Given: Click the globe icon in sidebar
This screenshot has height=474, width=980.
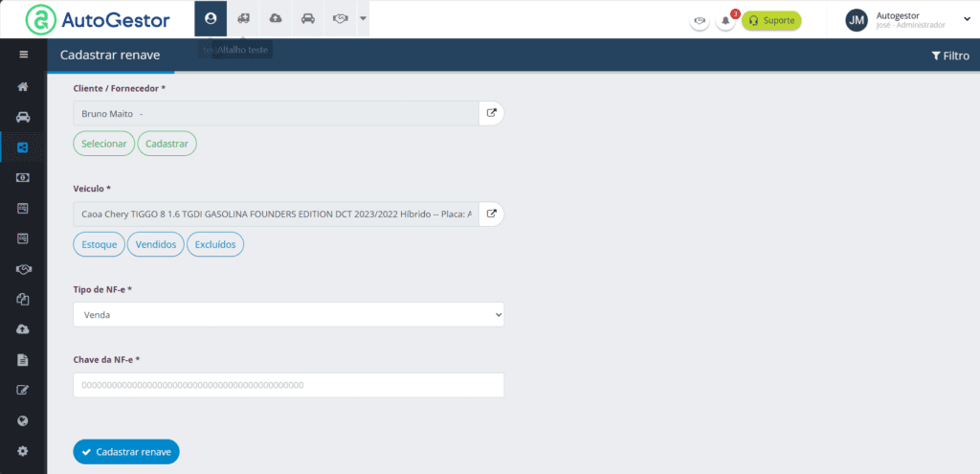Looking at the screenshot, I should coord(23,420).
